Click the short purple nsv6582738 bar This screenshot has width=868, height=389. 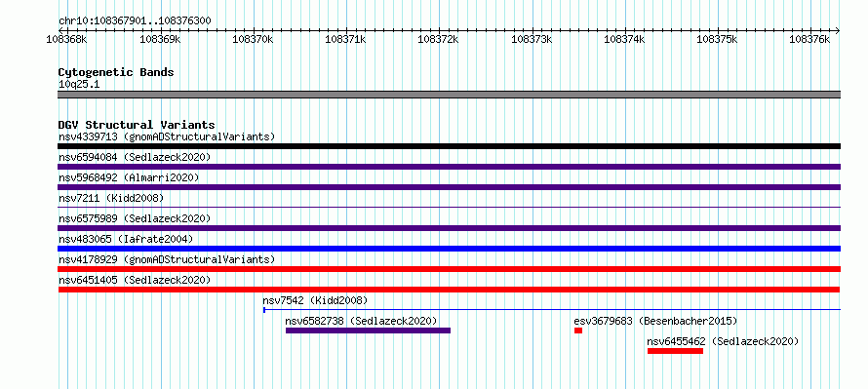coord(368,331)
